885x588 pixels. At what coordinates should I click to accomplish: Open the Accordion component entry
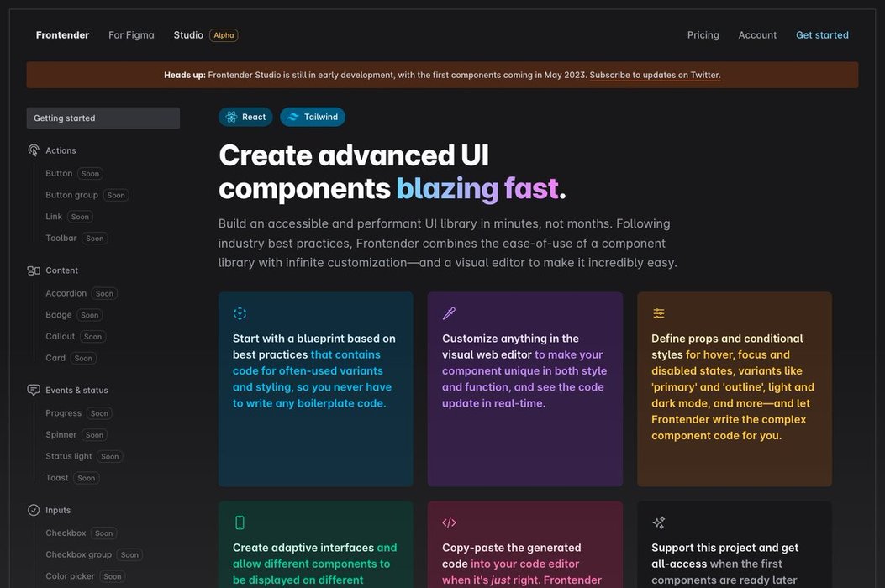(66, 293)
